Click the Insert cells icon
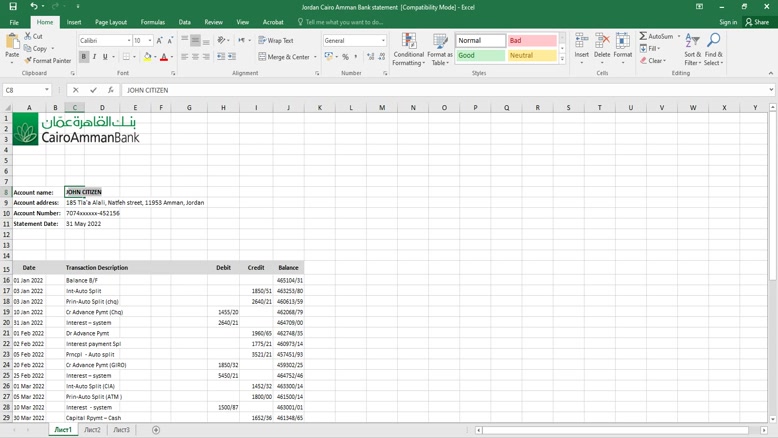 click(581, 50)
